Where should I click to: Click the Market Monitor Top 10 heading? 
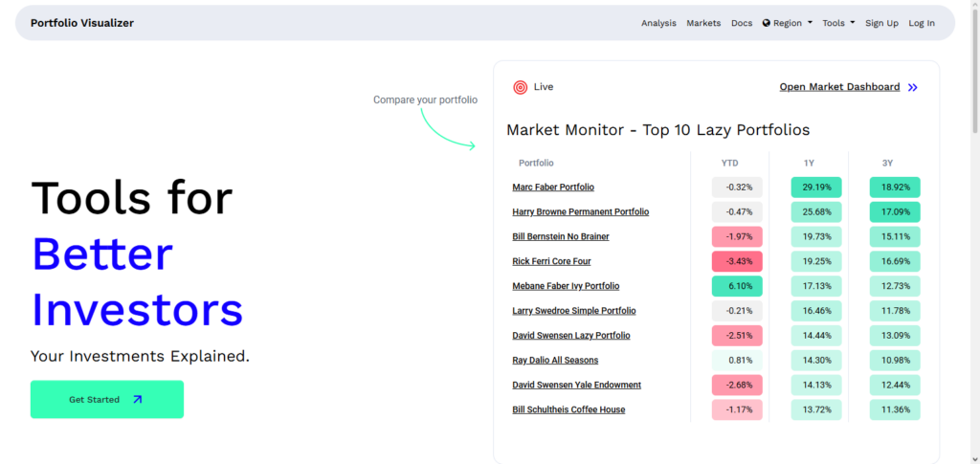(x=658, y=130)
